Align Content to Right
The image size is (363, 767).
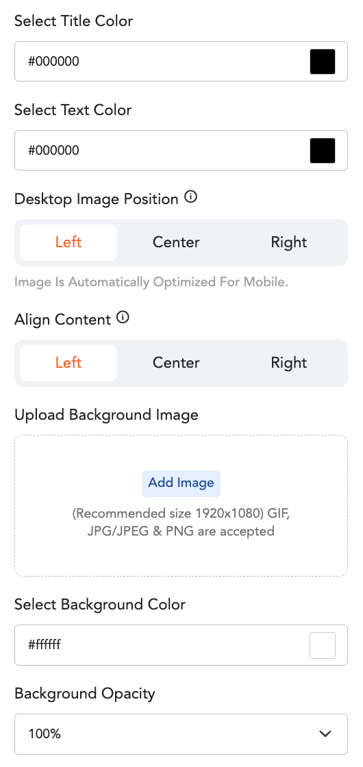[289, 363]
